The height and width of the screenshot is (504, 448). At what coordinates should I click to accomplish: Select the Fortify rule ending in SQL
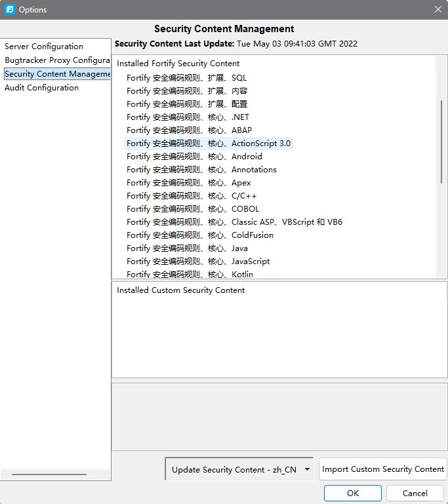click(x=186, y=78)
